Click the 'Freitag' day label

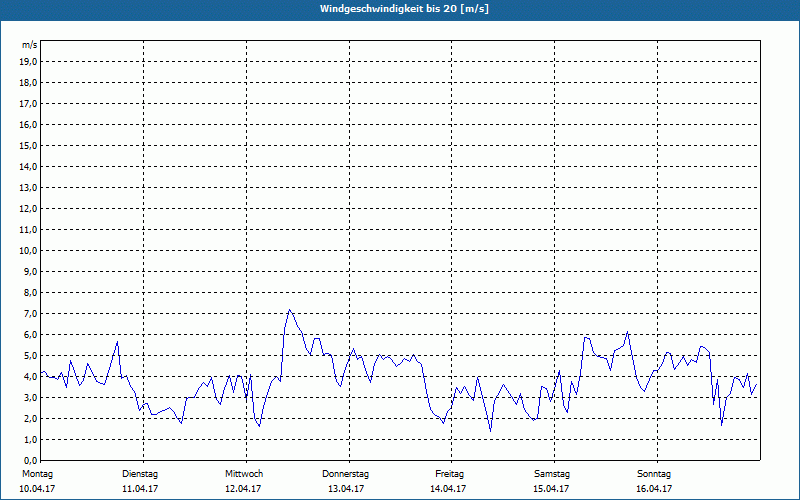pos(449,474)
